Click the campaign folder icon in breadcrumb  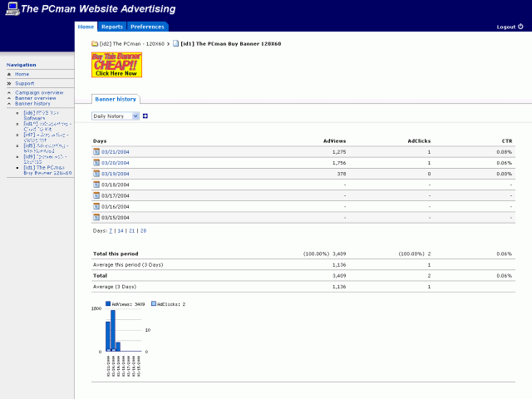coord(95,43)
